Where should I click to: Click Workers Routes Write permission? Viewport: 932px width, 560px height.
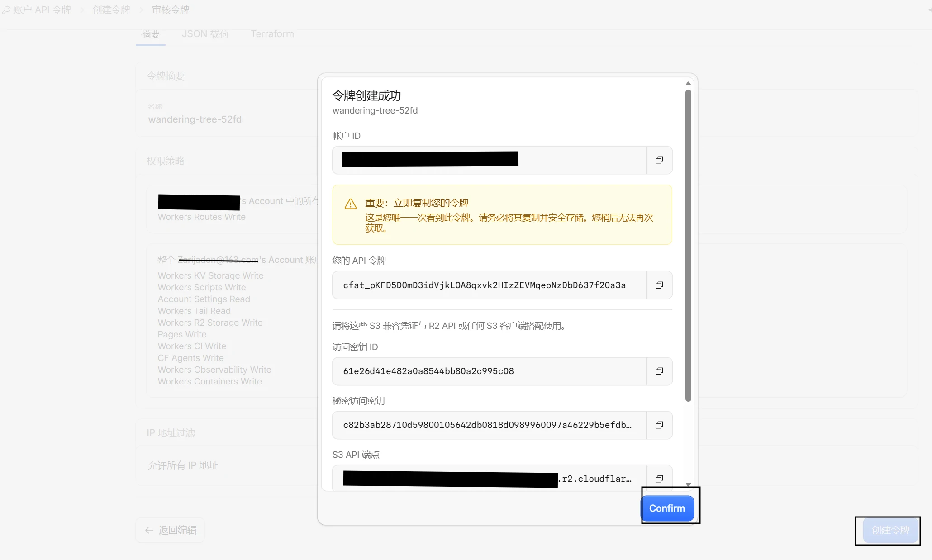(x=202, y=217)
